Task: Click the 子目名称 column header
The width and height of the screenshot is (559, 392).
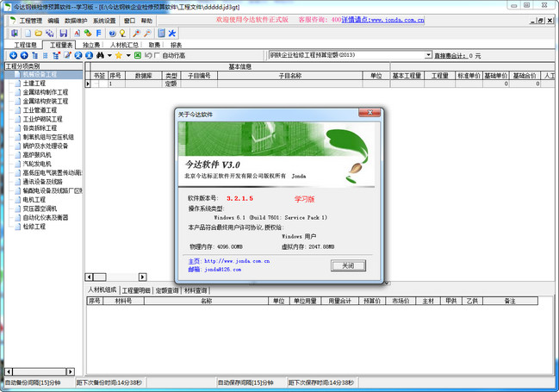Action: pyautogui.click(x=290, y=76)
